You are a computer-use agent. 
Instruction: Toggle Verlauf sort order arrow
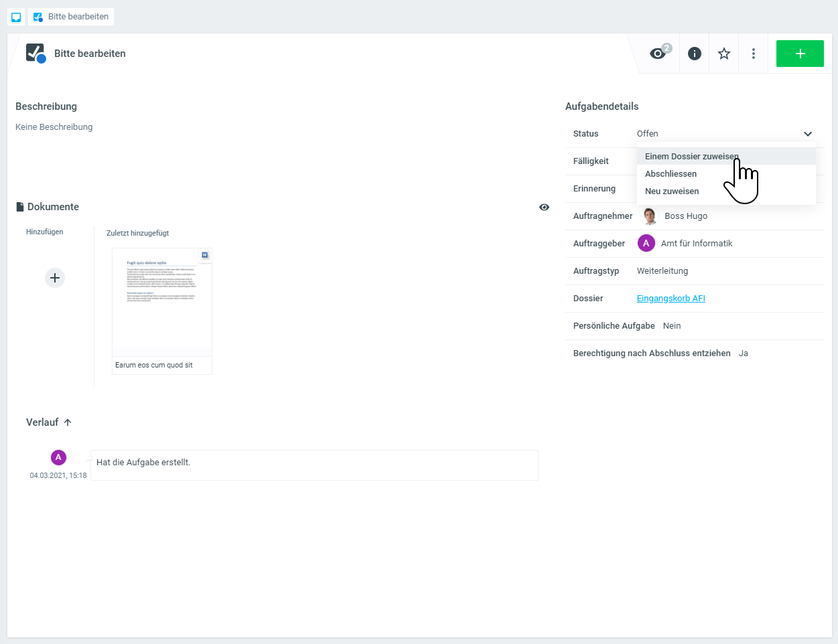(x=68, y=422)
